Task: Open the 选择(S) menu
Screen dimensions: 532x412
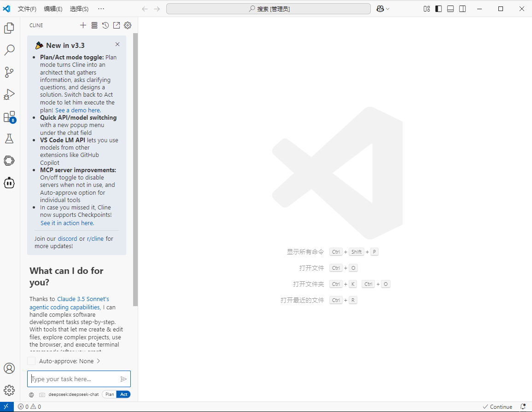Action: click(x=79, y=9)
